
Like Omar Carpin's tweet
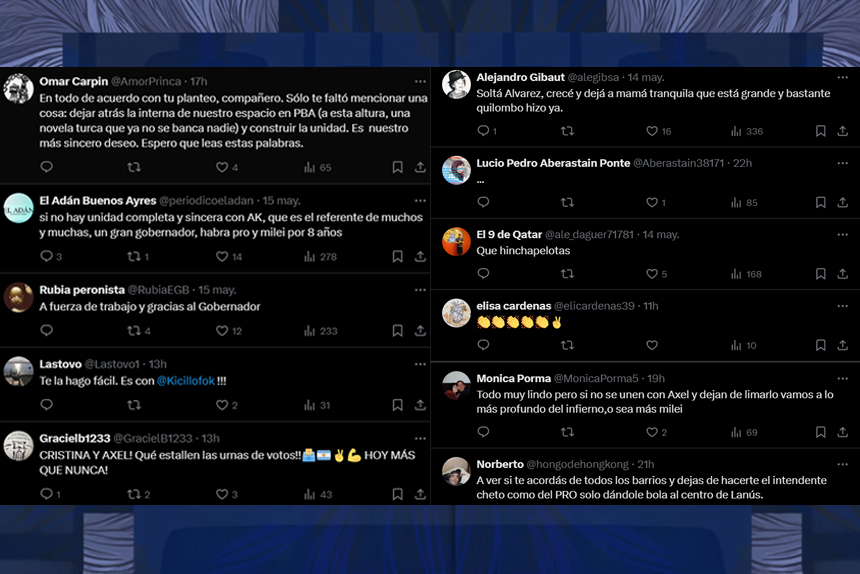222,167
